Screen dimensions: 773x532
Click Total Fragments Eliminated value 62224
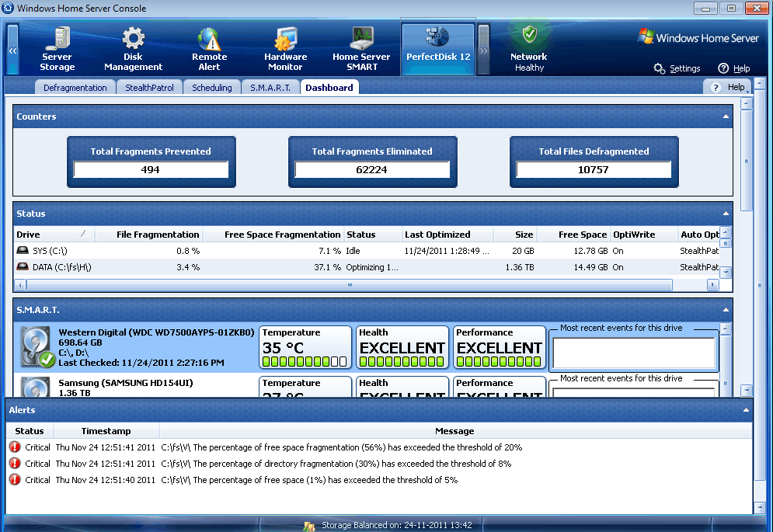371,169
